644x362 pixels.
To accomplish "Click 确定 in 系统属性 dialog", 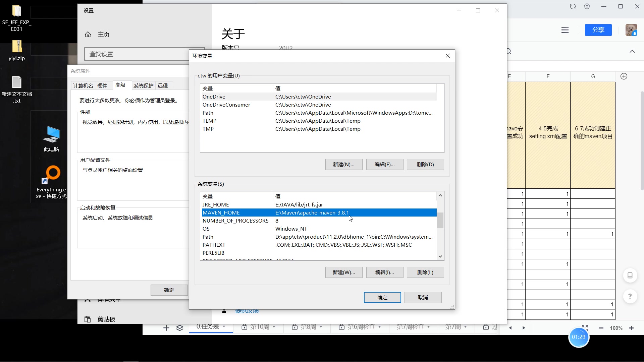I will coord(169,290).
